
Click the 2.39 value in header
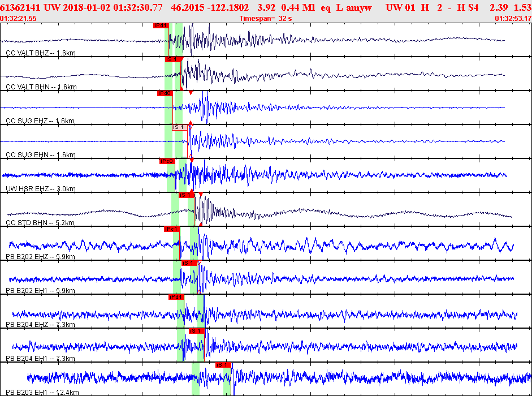click(499, 7)
